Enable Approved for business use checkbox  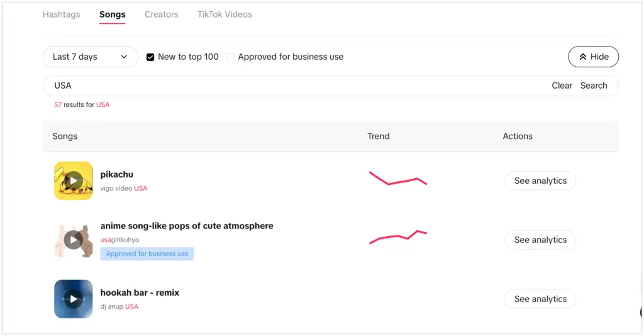(230, 57)
